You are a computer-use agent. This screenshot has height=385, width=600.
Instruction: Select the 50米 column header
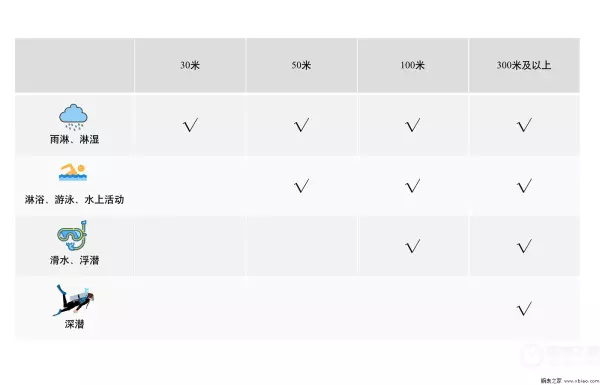[301, 65]
